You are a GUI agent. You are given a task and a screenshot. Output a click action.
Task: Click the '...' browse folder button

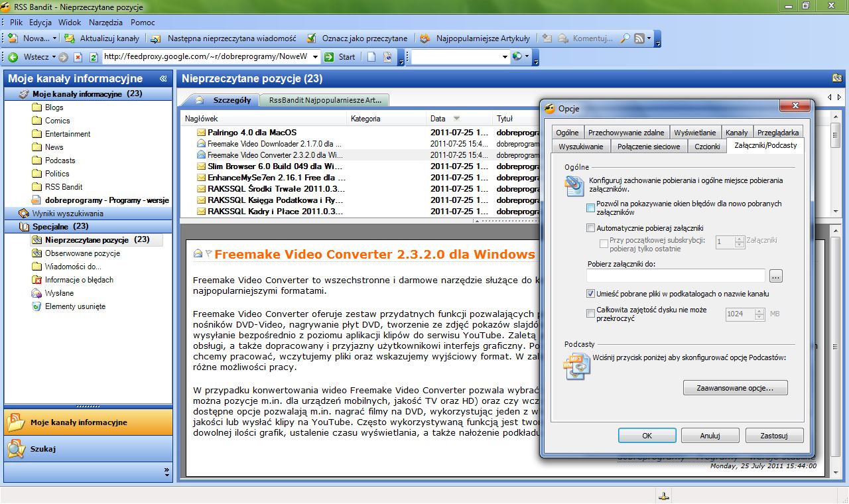coord(777,275)
